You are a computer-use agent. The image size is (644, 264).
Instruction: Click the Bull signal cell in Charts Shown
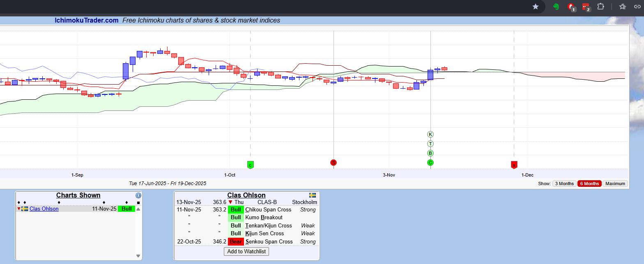point(126,209)
